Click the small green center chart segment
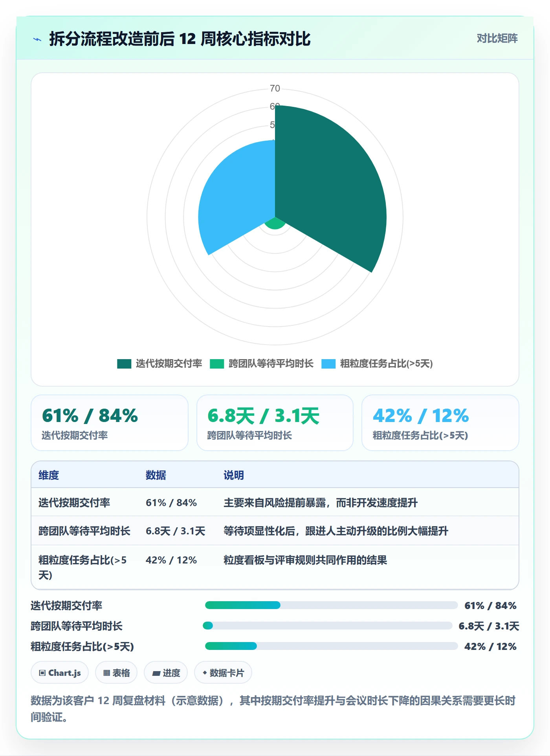The width and height of the screenshot is (550, 756). 275,224
